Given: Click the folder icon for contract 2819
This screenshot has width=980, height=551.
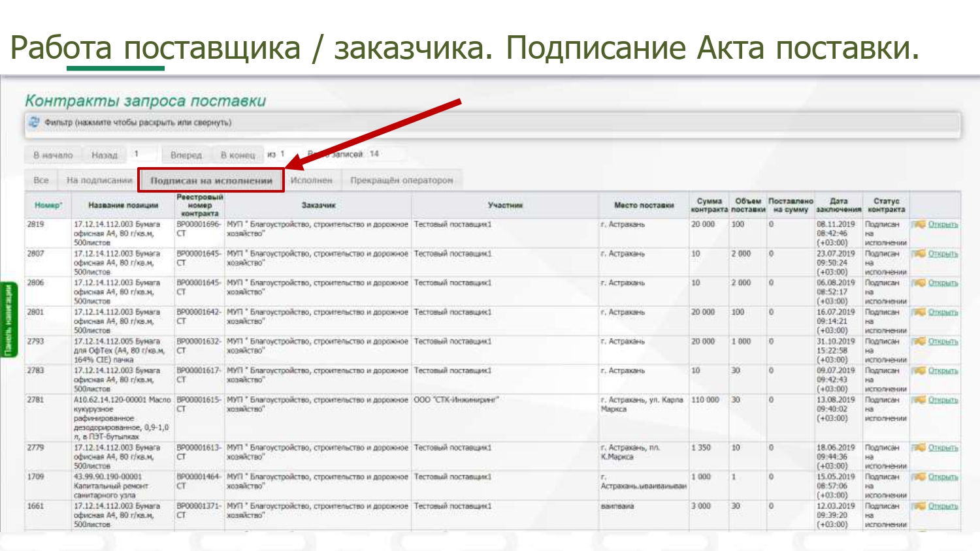Looking at the screenshot, I should [x=919, y=225].
